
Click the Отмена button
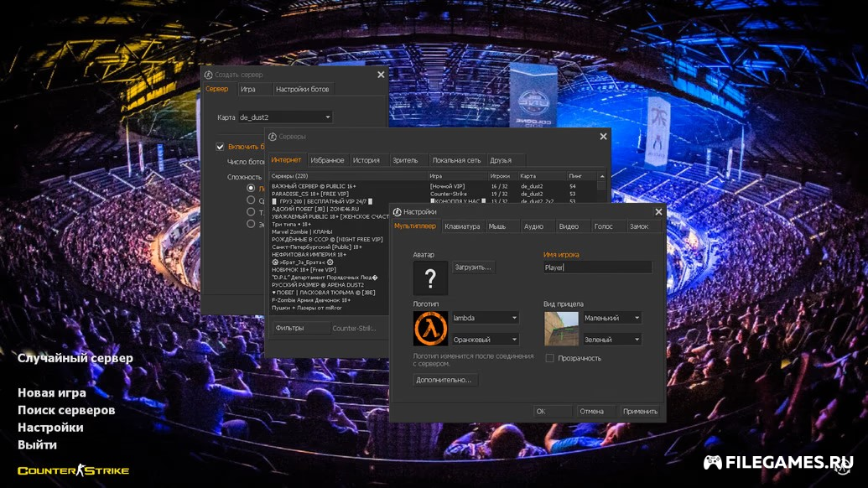click(x=595, y=411)
